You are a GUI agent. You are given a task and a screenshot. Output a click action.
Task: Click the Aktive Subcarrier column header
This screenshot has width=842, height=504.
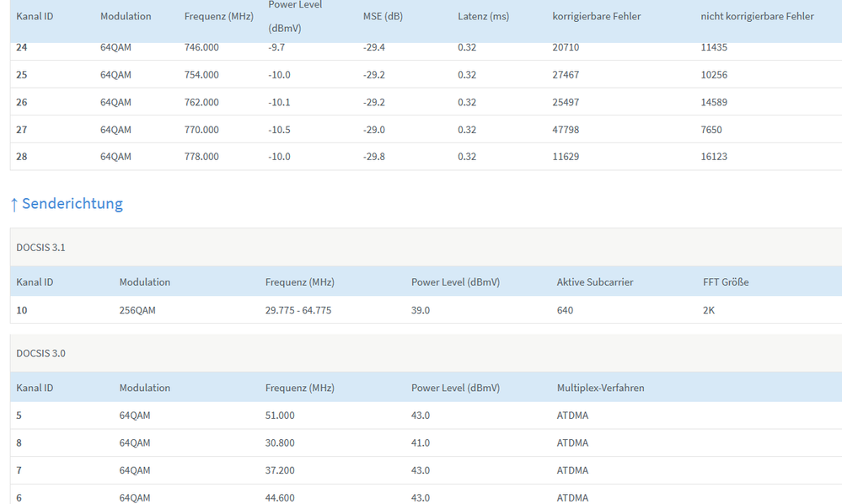(x=595, y=282)
